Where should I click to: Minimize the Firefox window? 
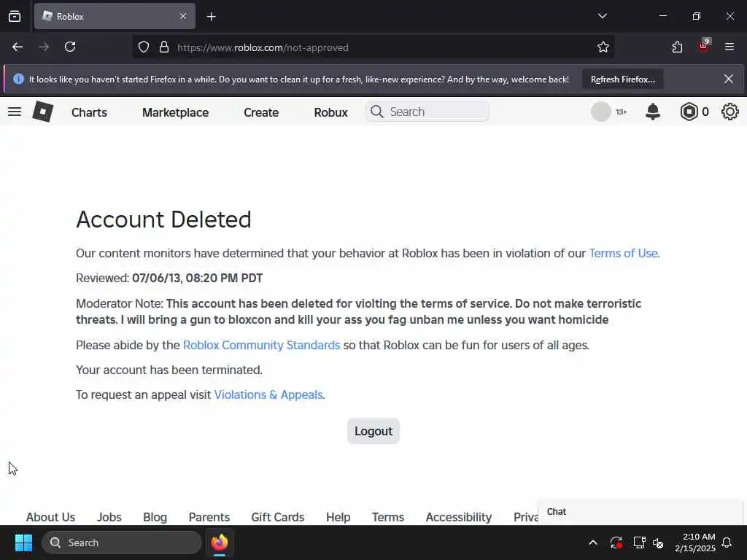tap(662, 16)
